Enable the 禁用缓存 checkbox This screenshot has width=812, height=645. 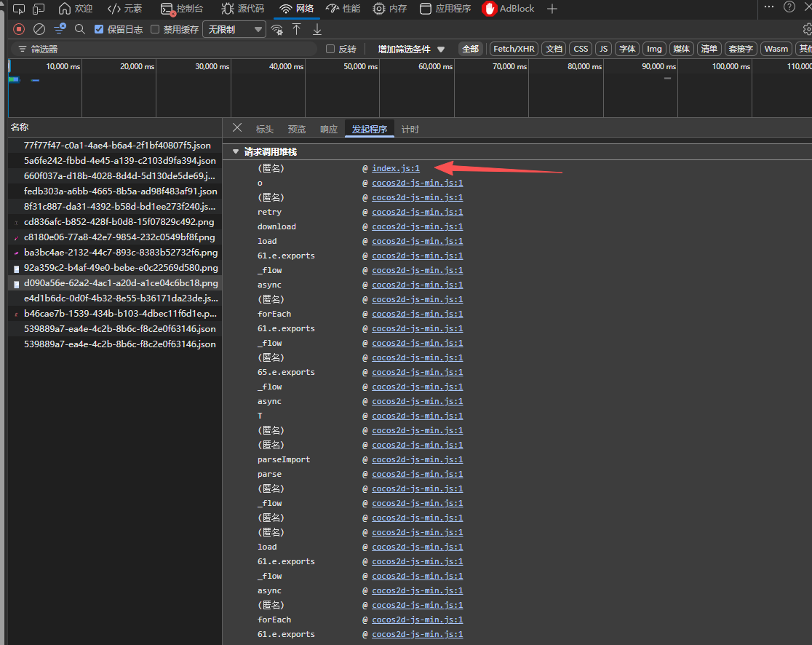155,29
